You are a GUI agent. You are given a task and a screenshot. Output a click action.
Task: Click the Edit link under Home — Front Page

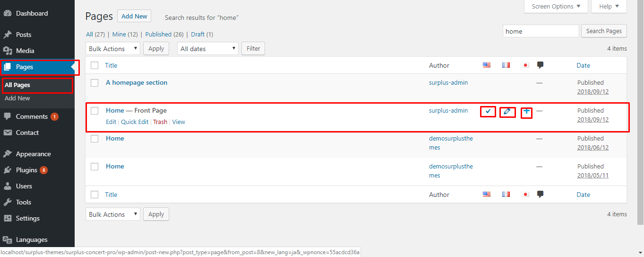(111, 122)
